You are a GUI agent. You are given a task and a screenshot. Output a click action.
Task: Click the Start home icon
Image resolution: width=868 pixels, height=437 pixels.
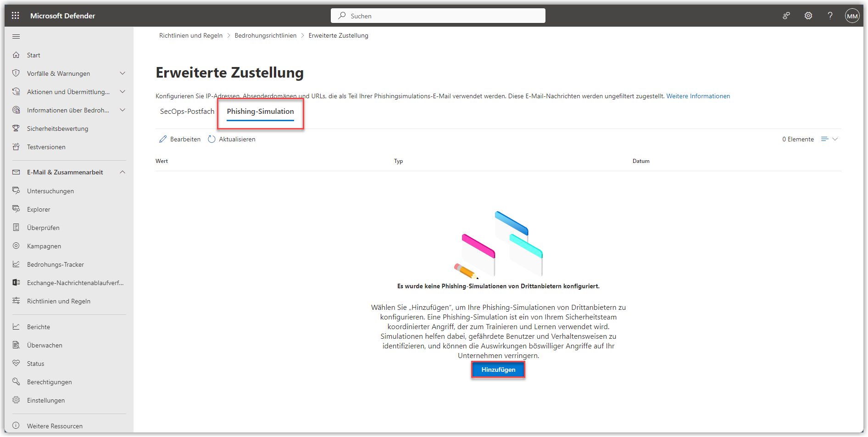pyautogui.click(x=16, y=55)
